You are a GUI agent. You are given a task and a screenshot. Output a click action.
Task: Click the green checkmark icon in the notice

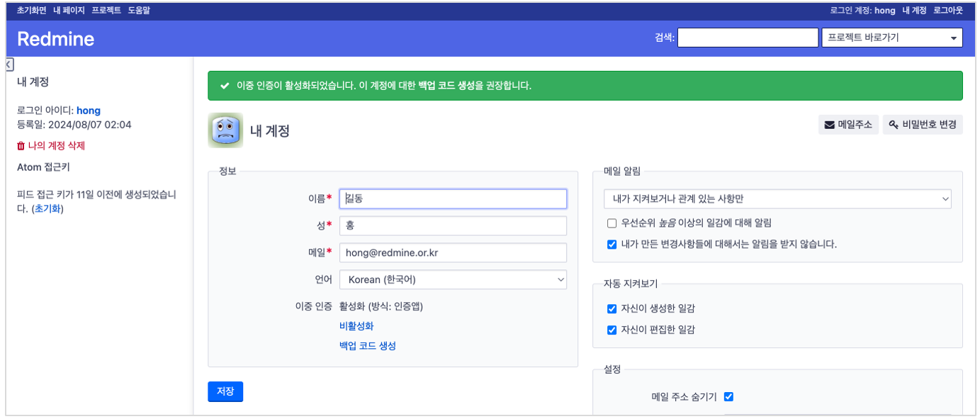[224, 86]
